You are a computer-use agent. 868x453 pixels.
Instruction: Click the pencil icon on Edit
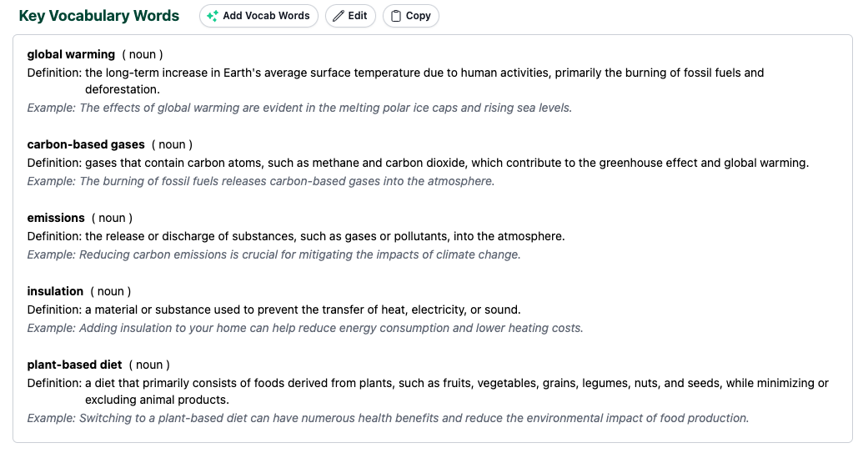pyautogui.click(x=339, y=16)
